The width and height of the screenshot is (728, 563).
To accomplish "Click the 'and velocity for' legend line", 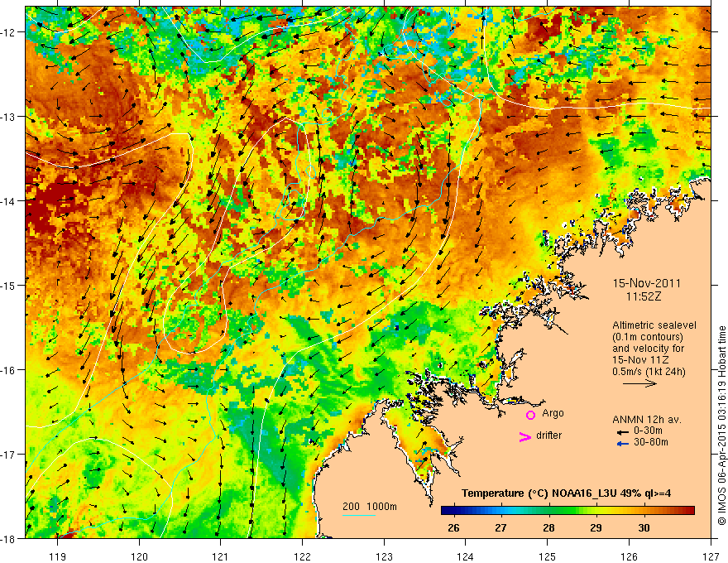I will click(648, 349).
